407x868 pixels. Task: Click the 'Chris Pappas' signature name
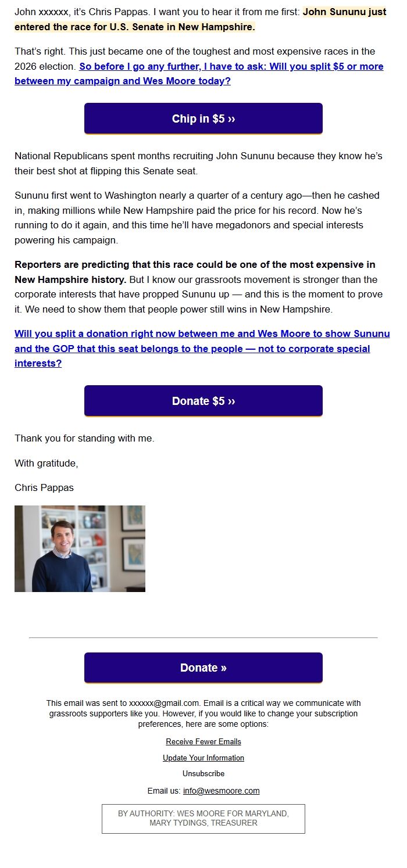44,487
